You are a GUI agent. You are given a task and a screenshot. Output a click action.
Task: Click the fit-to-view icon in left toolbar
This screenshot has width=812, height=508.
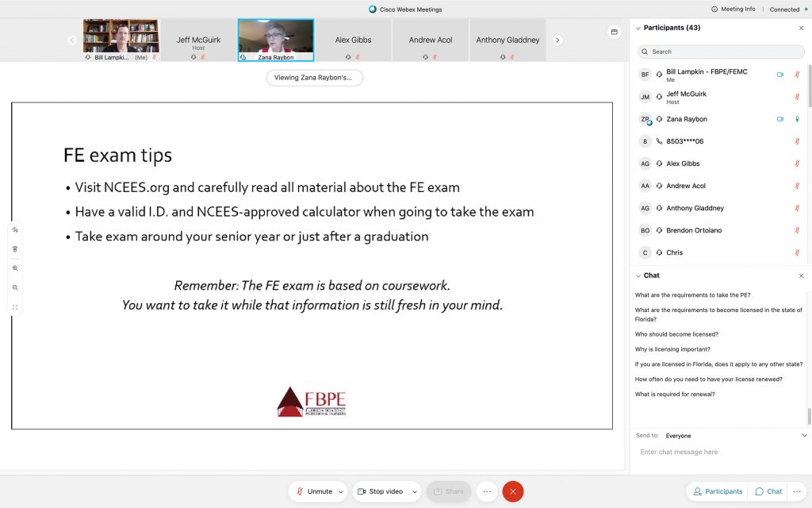pyautogui.click(x=15, y=307)
